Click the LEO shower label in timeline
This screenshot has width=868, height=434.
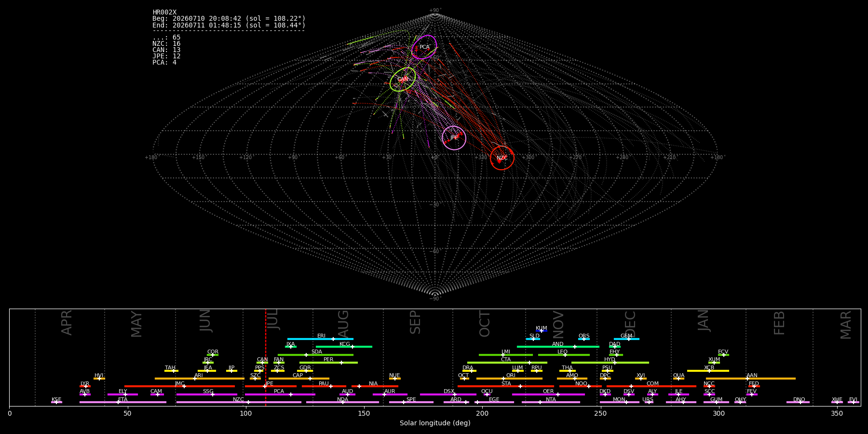pos(563,352)
